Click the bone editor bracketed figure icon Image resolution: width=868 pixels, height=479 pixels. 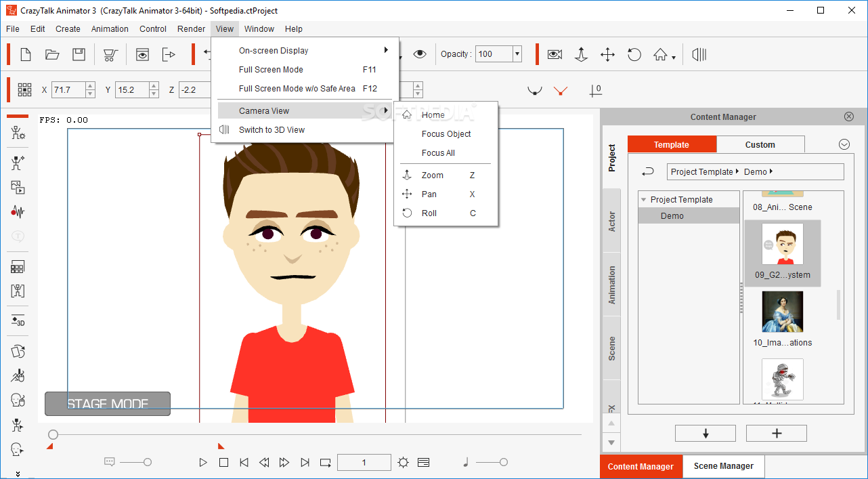coord(18,291)
